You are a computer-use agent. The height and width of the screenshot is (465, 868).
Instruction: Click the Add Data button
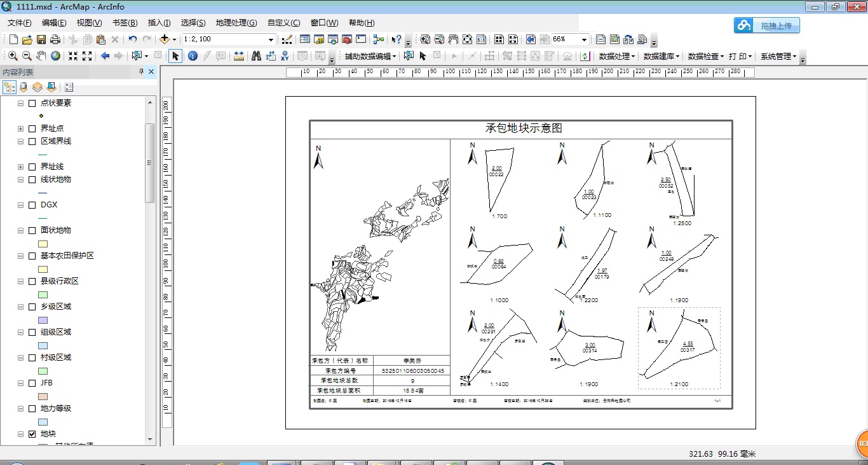coord(164,39)
